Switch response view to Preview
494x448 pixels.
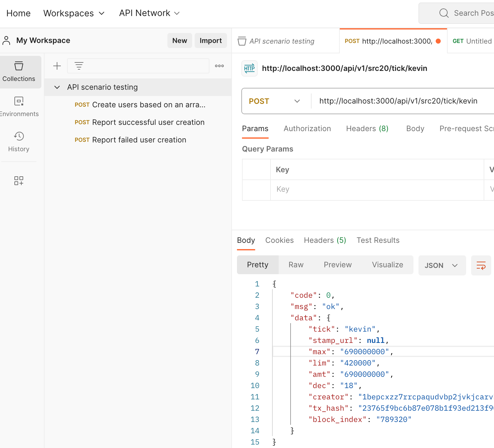coord(338,265)
